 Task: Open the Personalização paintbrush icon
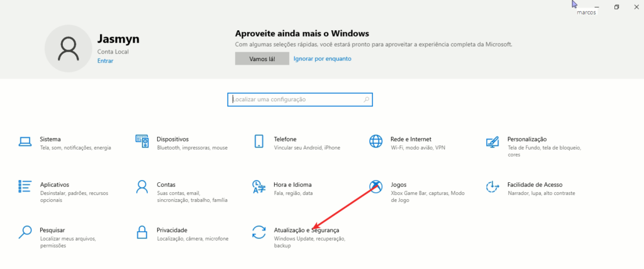click(492, 141)
